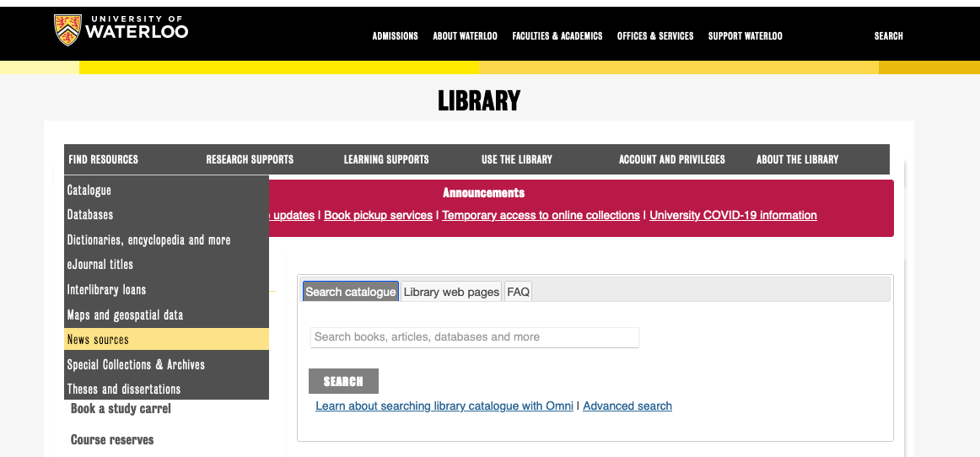Switch to the FAQ tab
980x457 pixels.
tap(518, 292)
